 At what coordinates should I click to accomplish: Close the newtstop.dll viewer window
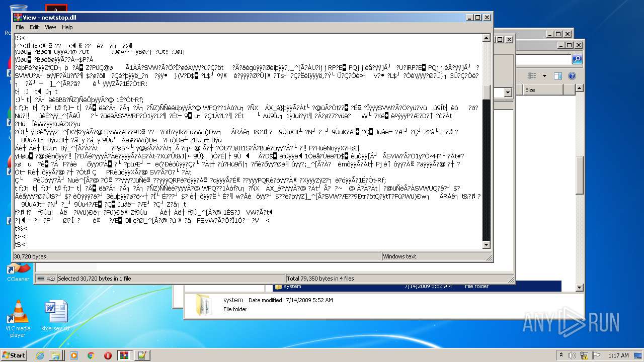487,18
